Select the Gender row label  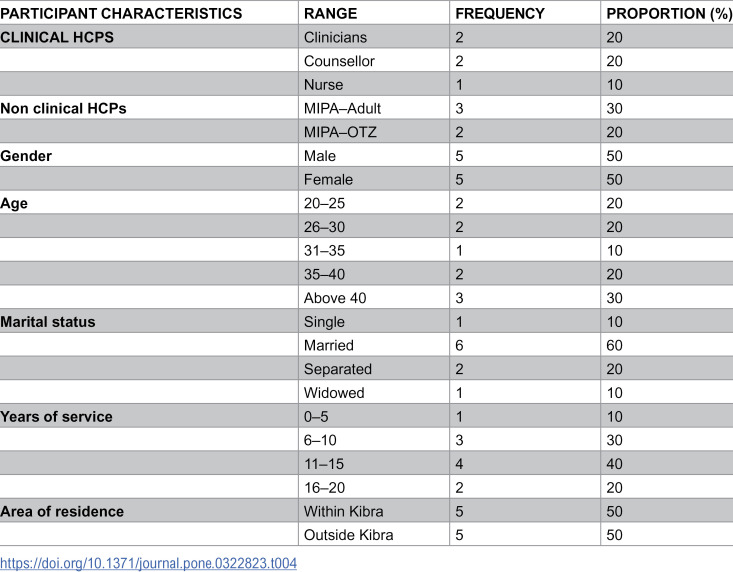tap(26, 156)
